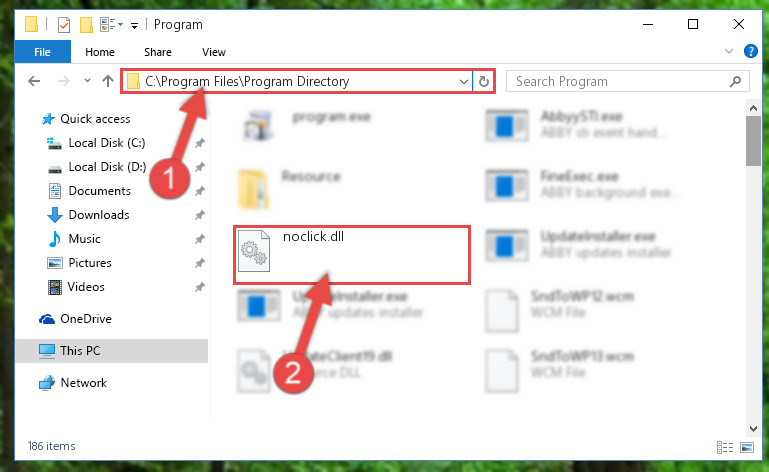Screen dimensions: 769x472
Task: Go up one folder level
Action: tap(107, 81)
